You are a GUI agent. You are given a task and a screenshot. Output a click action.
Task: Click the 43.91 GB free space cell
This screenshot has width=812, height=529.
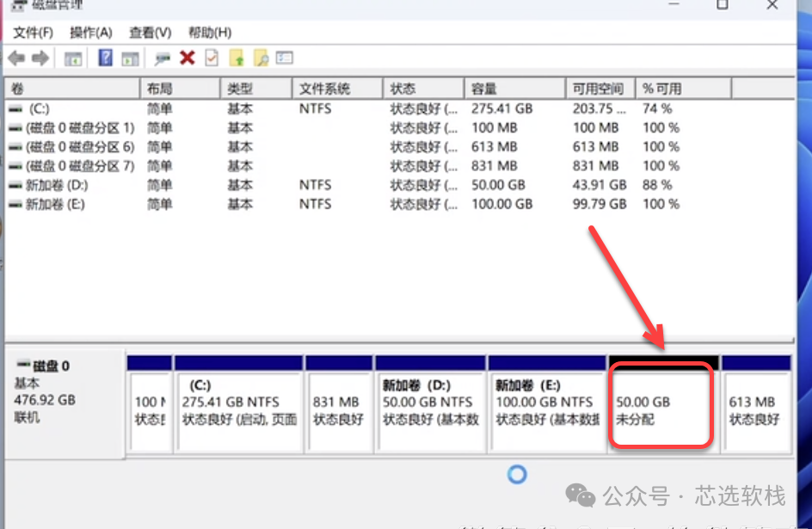(x=600, y=185)
